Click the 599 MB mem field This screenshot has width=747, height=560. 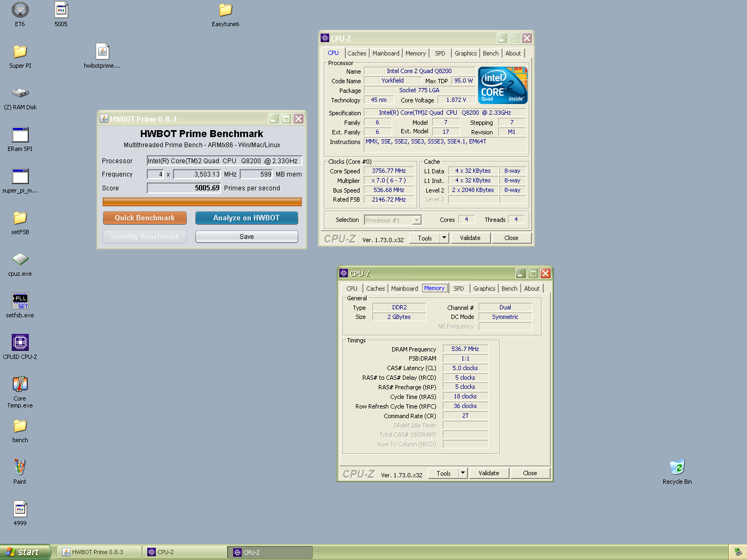pos(257,174)
